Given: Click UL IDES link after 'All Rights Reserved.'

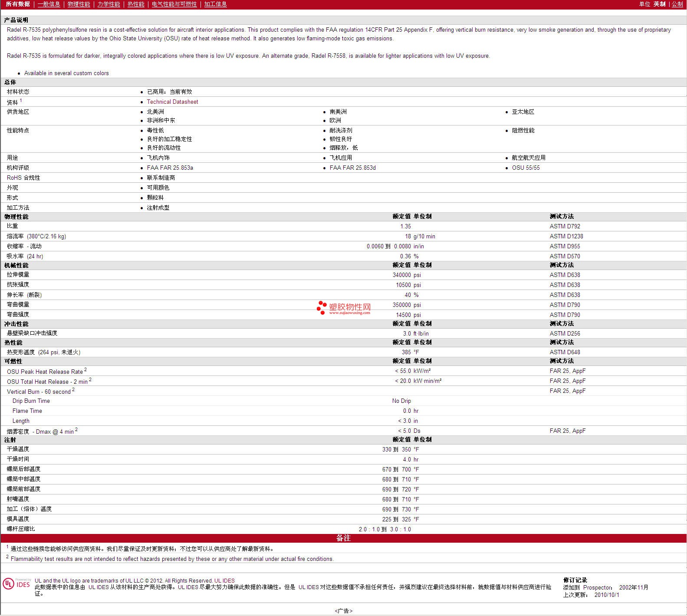Looking at the screenshot, I should [x=224, y=581].
